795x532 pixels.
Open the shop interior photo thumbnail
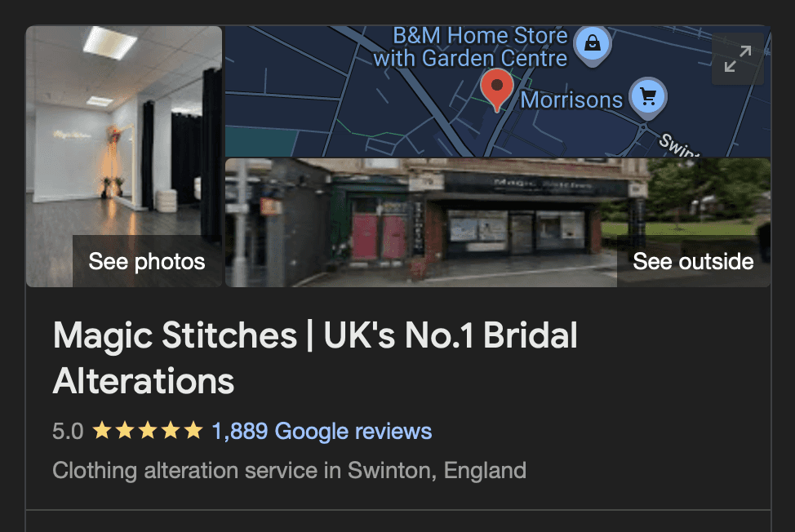tap(124, 157)
